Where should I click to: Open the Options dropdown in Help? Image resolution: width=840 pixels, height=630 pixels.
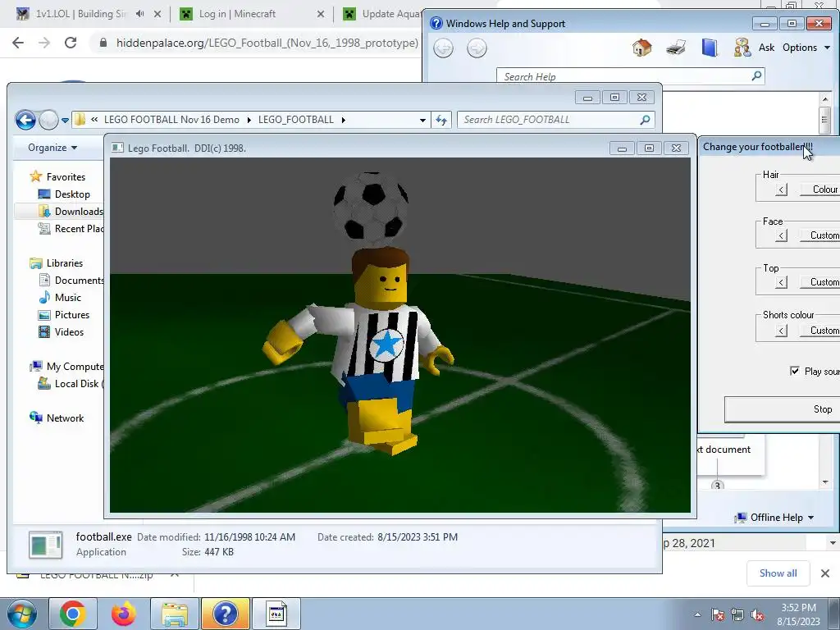(x=806, y=48)
